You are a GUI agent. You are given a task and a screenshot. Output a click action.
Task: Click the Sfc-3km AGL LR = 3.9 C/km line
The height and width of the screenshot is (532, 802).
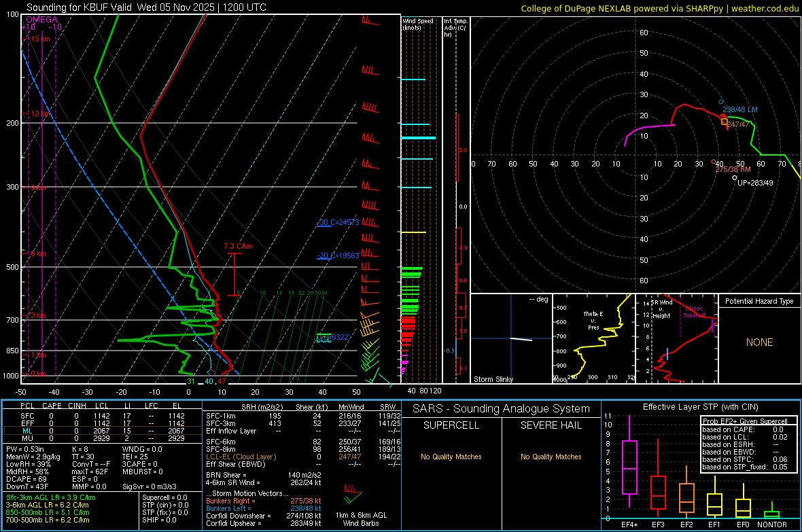click(51, 497)
